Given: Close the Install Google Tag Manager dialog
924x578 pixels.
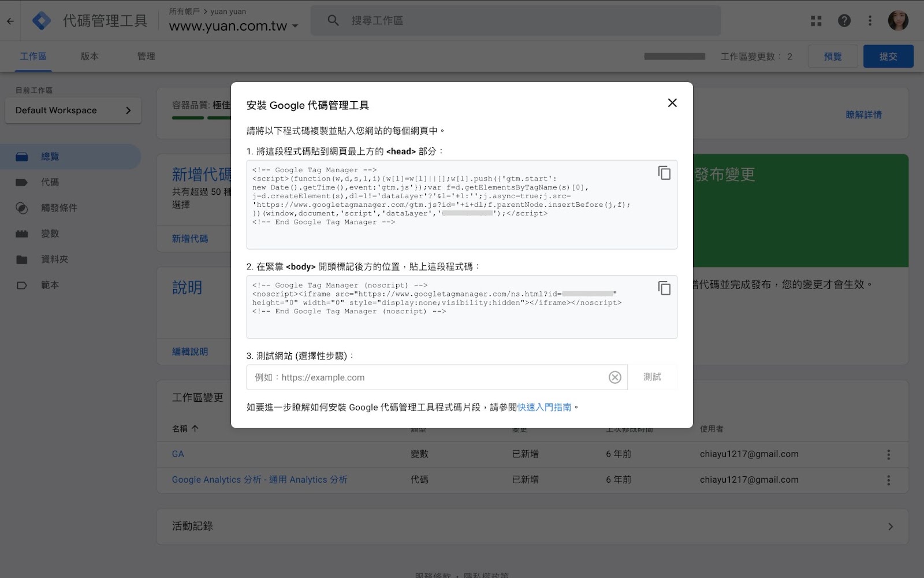Looking at the screenshot, I should pos(672,103).
